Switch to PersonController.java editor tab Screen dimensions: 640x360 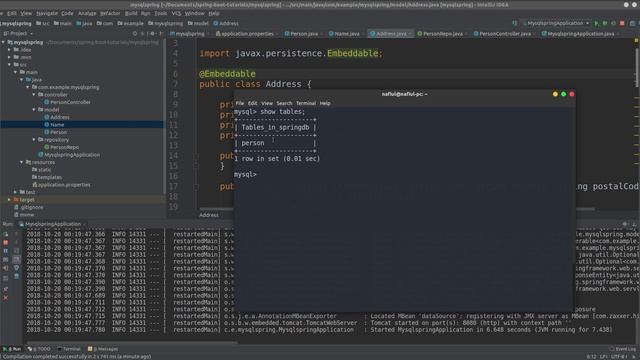[x=502, y=34]
